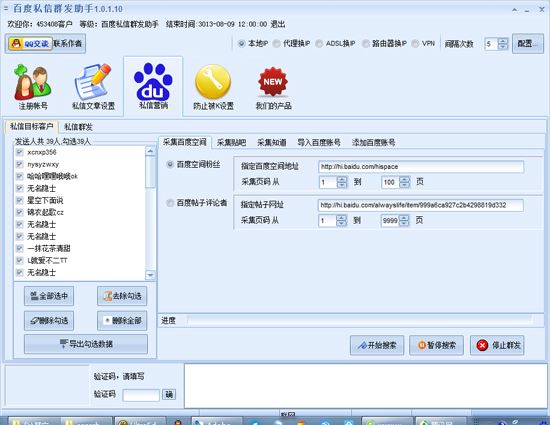The height and width of the screenshot is (425, 550).
Task: Click recipient list scrollbar down arrow
Action: click(x=150, y=275)
